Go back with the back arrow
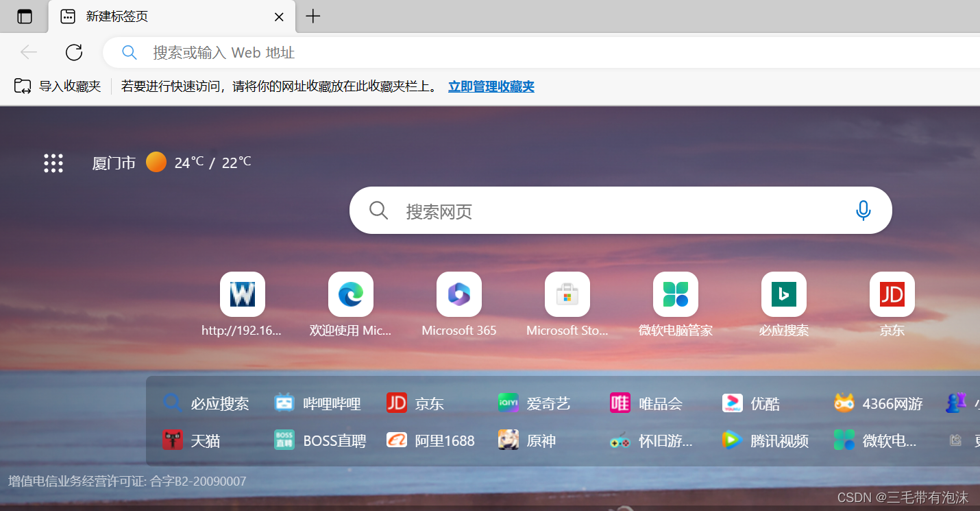The height and width of the screenshot is (511, 980). pyautogui.click(x=29, y=52)
